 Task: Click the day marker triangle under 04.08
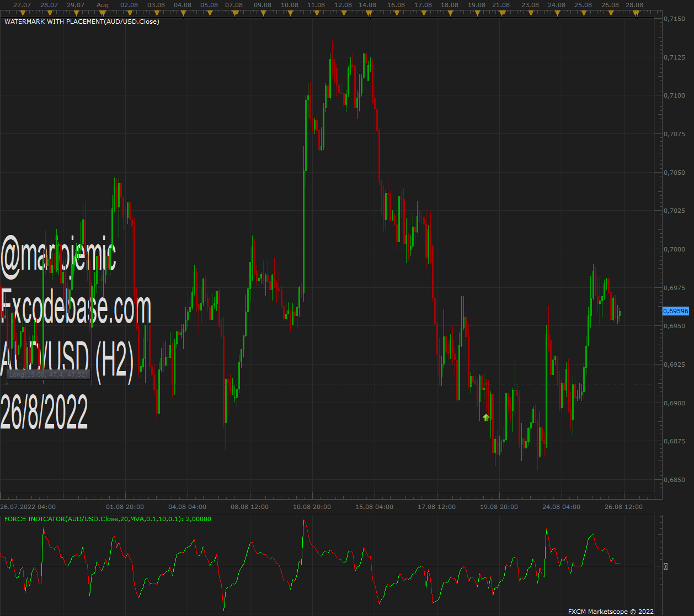coord(183,12)
